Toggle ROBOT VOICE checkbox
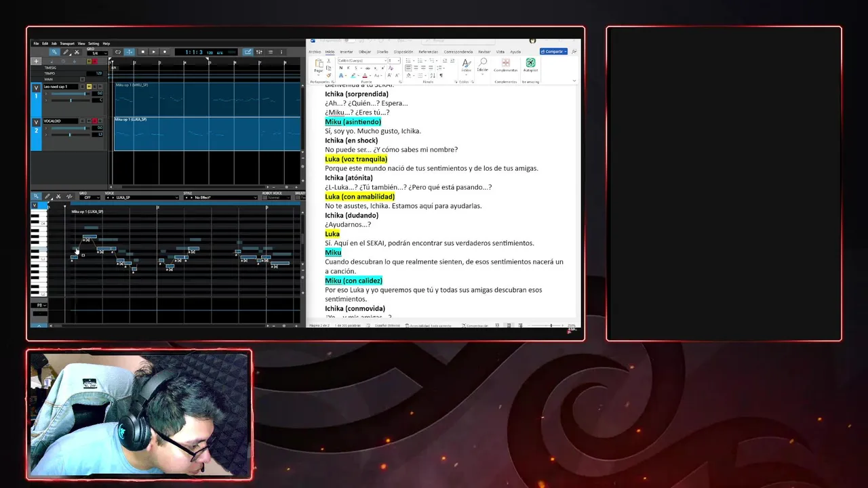Image resolution: width=868 pixels, height=488 pixels. click(266, 197)
